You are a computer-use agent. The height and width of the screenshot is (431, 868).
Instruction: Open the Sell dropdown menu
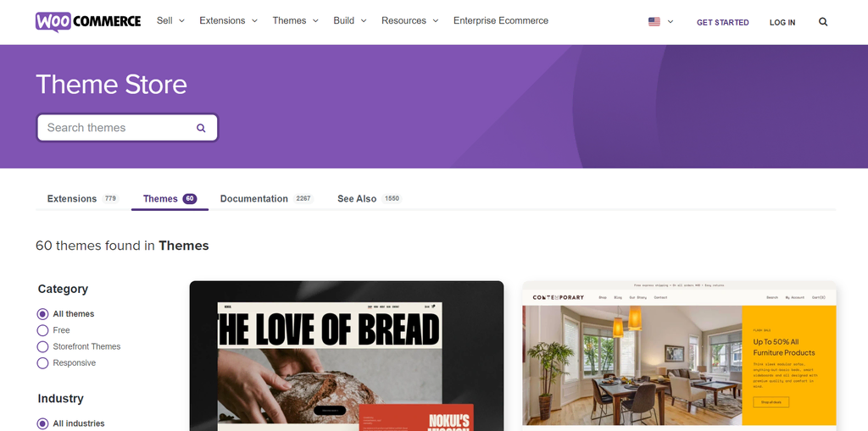(170, 20)
